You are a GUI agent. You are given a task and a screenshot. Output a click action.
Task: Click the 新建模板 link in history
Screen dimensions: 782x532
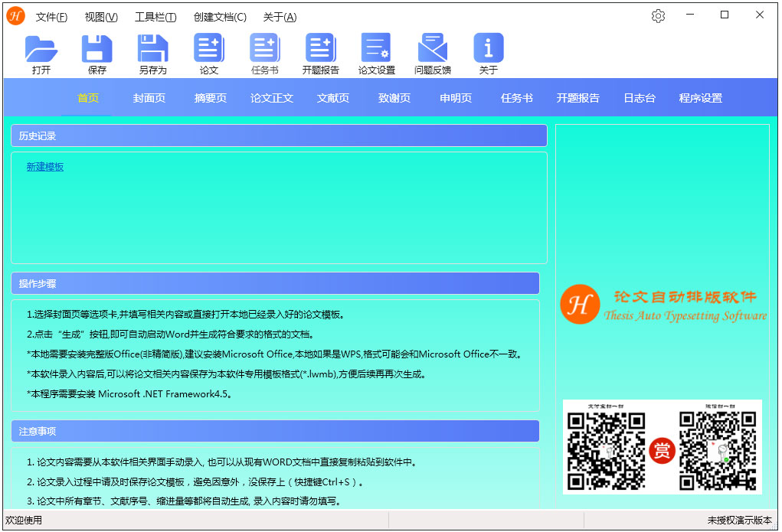(45, 167)
